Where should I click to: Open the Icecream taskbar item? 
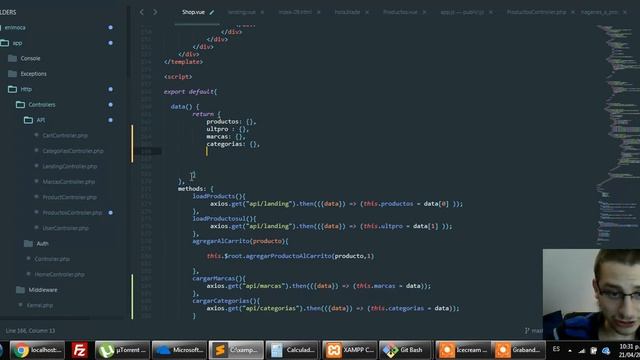point(463,350)
